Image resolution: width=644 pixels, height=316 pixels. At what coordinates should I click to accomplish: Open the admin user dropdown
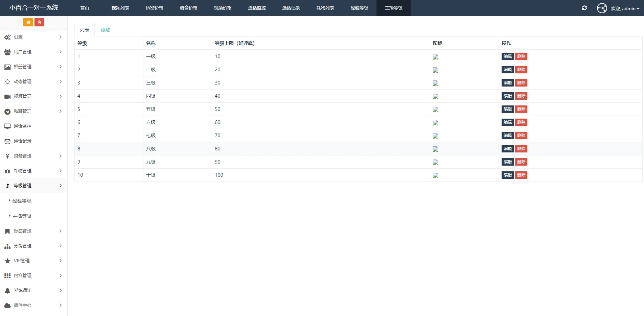(x=625, y=8)
